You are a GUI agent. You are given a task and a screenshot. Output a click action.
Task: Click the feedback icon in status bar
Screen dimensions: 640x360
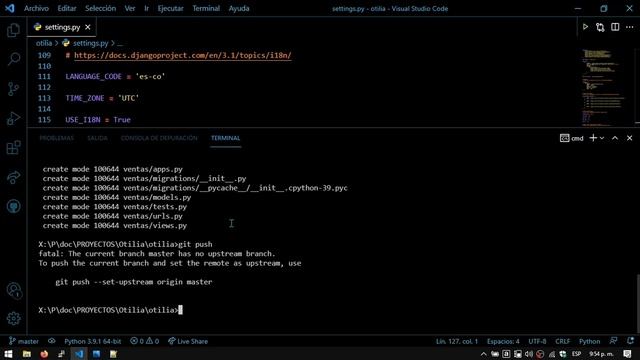click(613, 341)
